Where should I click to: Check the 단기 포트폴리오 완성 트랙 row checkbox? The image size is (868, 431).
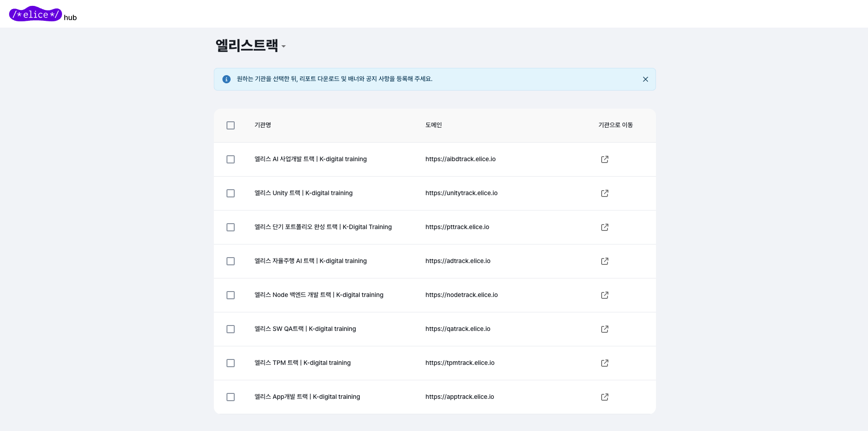point(231,227)
